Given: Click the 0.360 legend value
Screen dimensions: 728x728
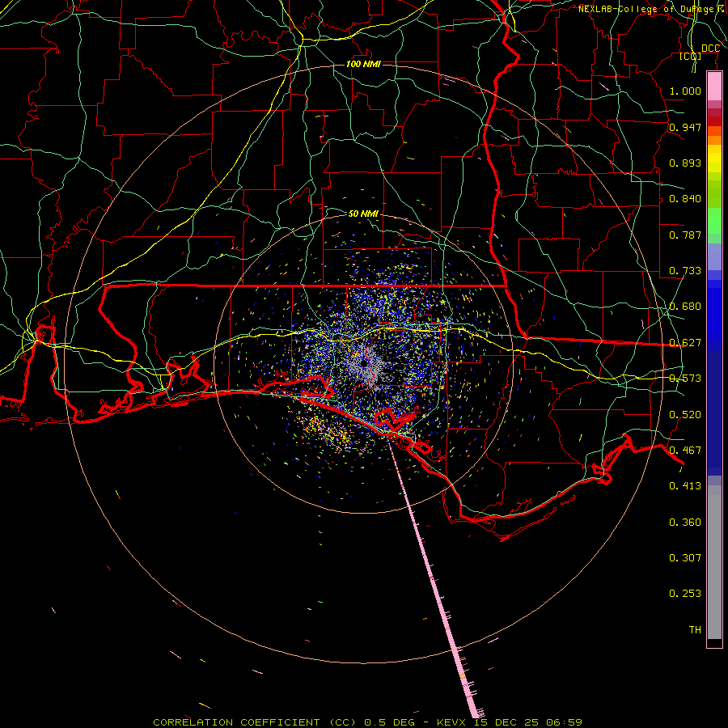Looking at the screenshot, I should (685, 523).
